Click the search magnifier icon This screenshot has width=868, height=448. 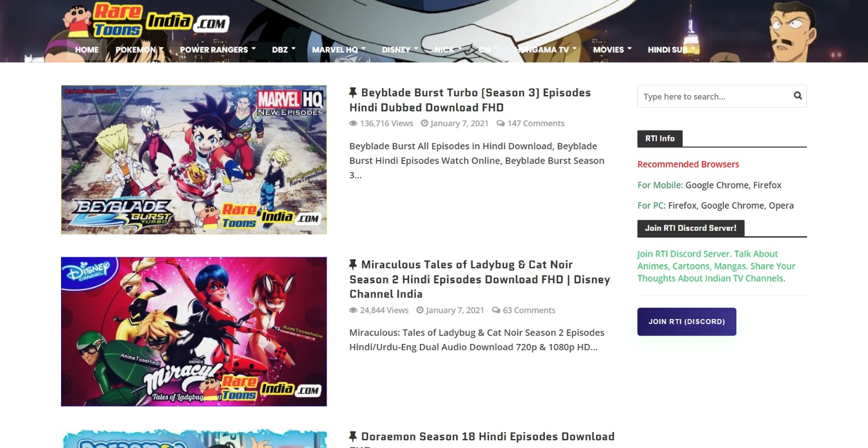(797, 96)
